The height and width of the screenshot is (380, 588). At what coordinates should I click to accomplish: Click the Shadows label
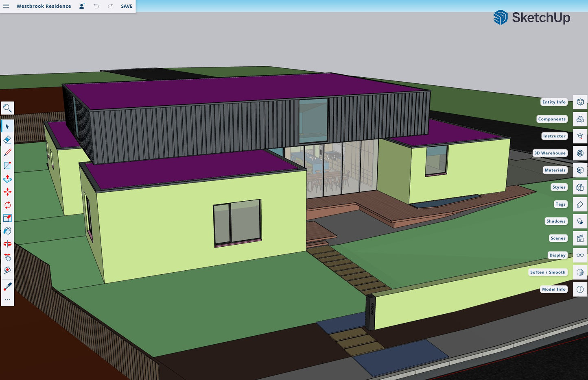(x=556, y=221)
